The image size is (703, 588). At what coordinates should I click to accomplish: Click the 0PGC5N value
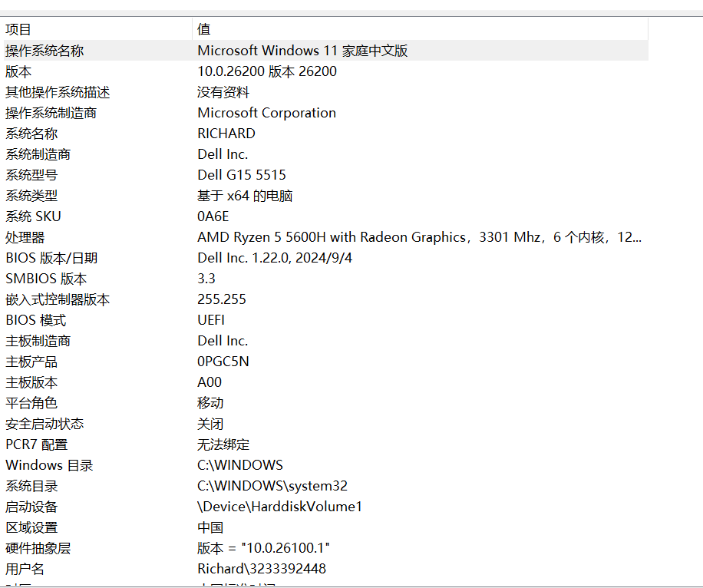pos(223,362)
